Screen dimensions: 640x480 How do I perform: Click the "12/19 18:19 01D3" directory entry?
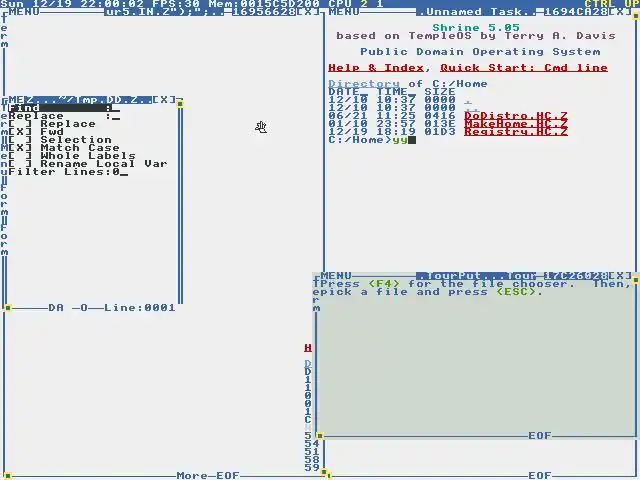pos(392,132)
